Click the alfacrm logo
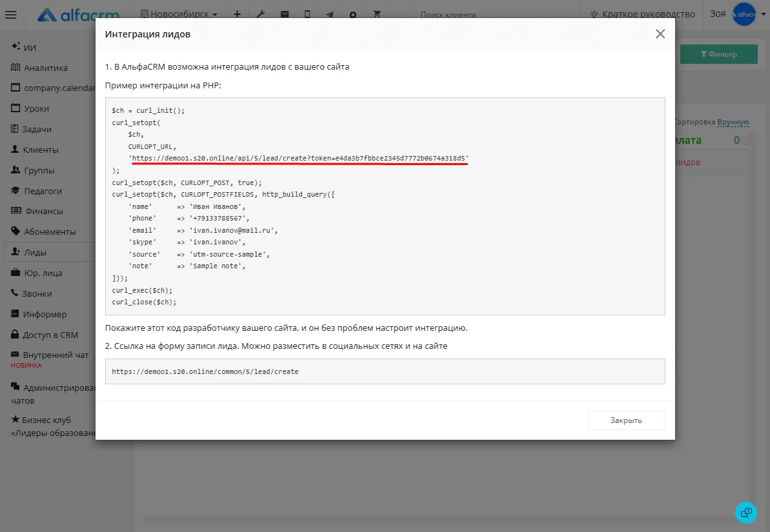The height and width of the screenshot is (532, 770). (79, 15)
